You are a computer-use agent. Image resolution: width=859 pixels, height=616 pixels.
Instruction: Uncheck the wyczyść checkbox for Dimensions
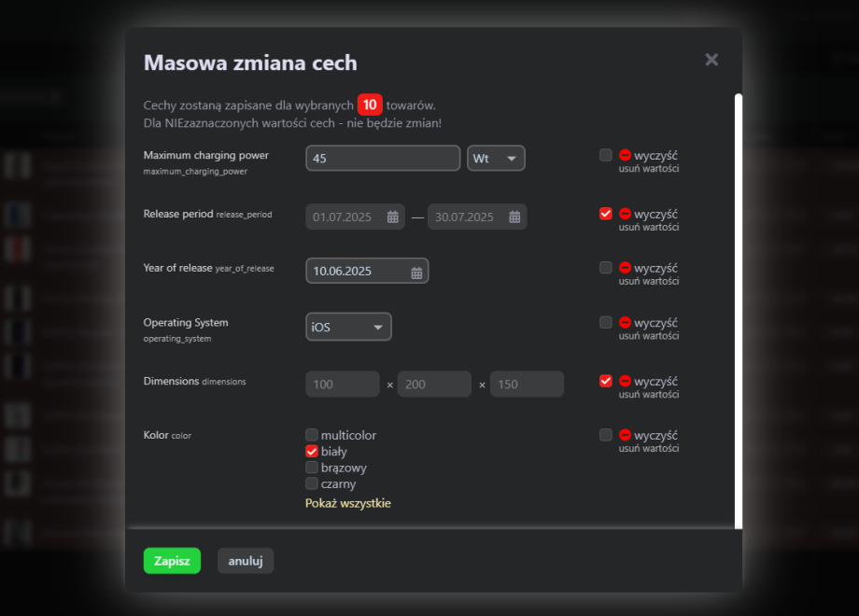(606, 381)
